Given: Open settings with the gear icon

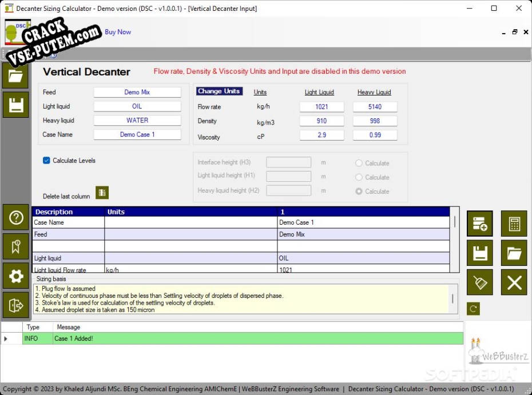Looking at the screenshot, I should click(x=16, y=276).
